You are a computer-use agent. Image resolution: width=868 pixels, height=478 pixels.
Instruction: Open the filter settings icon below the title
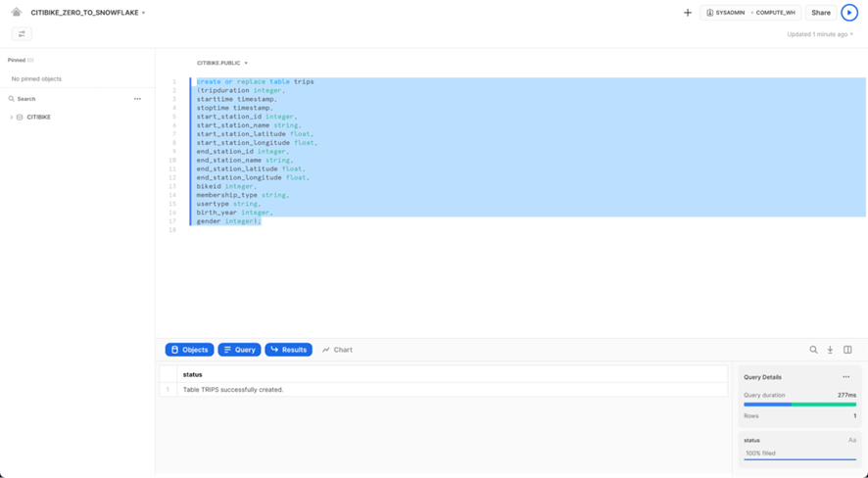[x=22, y=34]
